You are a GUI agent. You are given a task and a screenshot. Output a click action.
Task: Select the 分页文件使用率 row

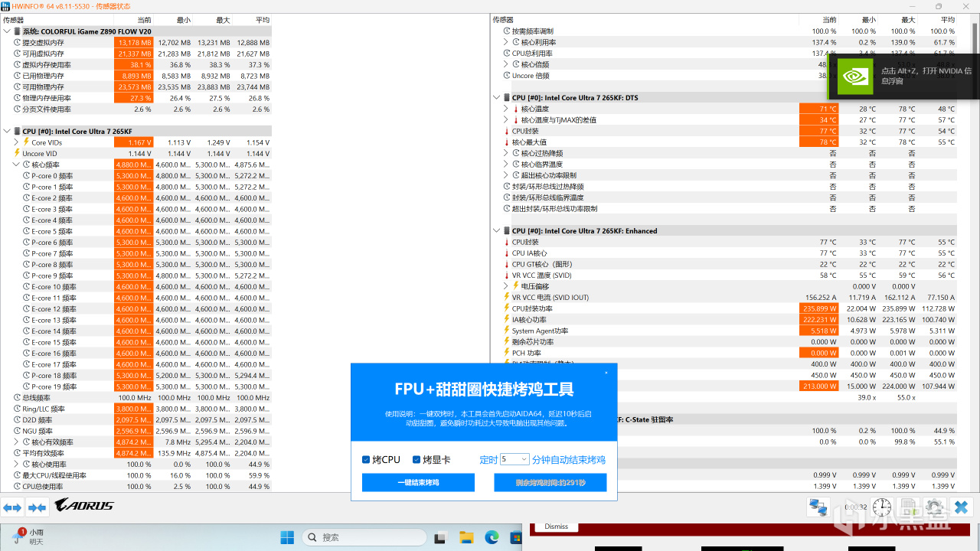click(x=136, y=109)
